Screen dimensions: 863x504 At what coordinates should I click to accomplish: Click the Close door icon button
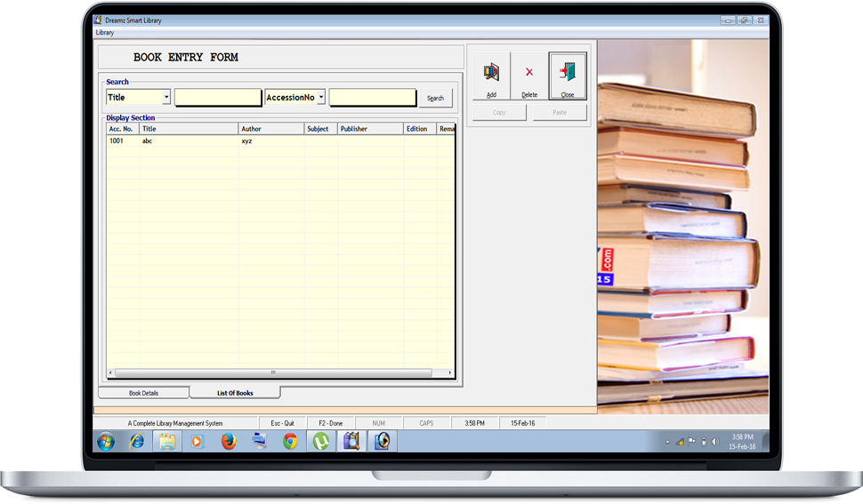click(x=568, y=76)
